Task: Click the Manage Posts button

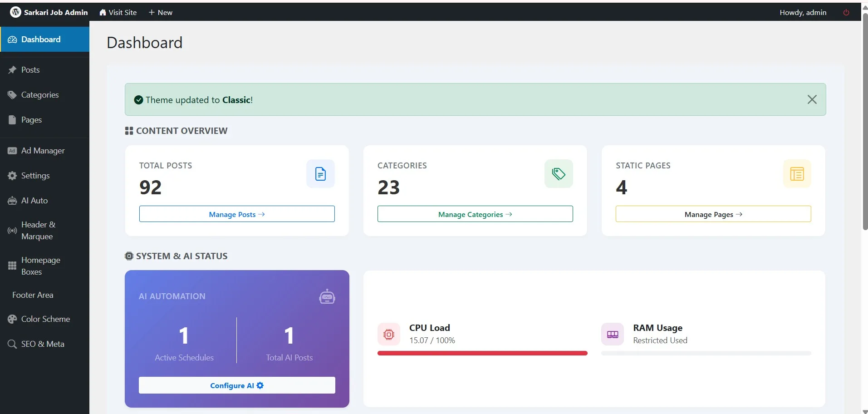Action: (x=236, y=214)
